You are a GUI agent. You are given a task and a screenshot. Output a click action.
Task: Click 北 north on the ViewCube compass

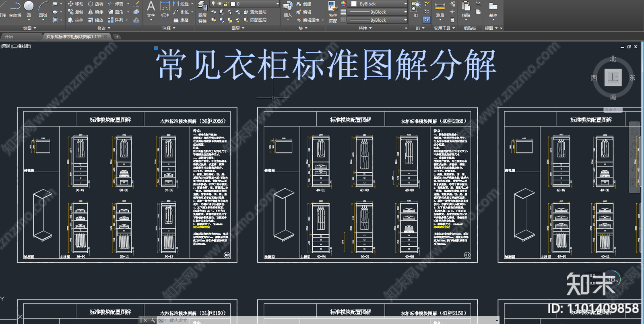tap(613, 59)
